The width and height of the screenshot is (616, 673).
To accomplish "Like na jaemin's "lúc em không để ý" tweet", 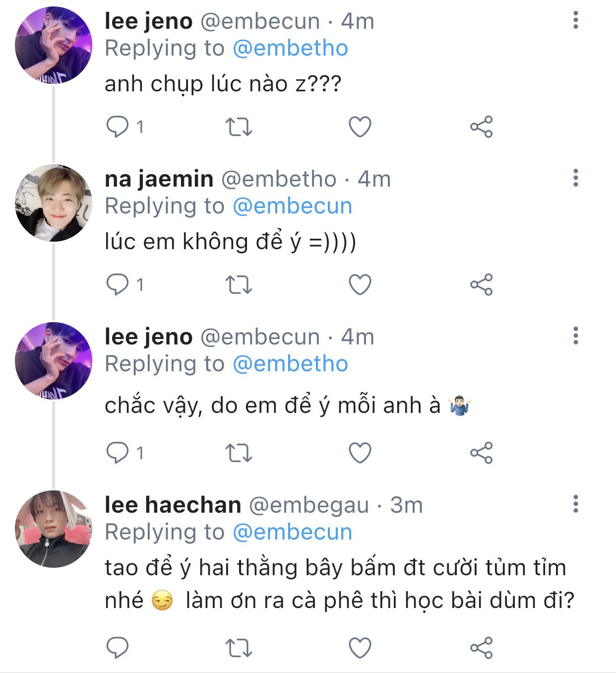I will pos(360,285).
